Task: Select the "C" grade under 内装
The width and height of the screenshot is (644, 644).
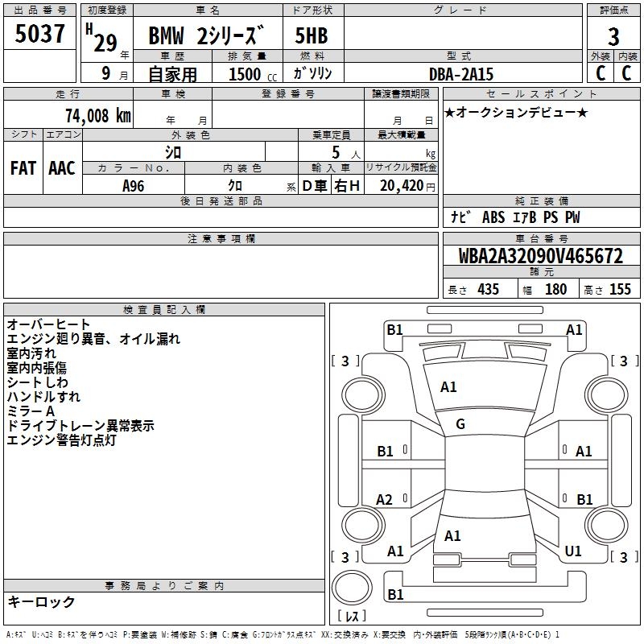Action: pyautogui.click(x=626, y=73)
